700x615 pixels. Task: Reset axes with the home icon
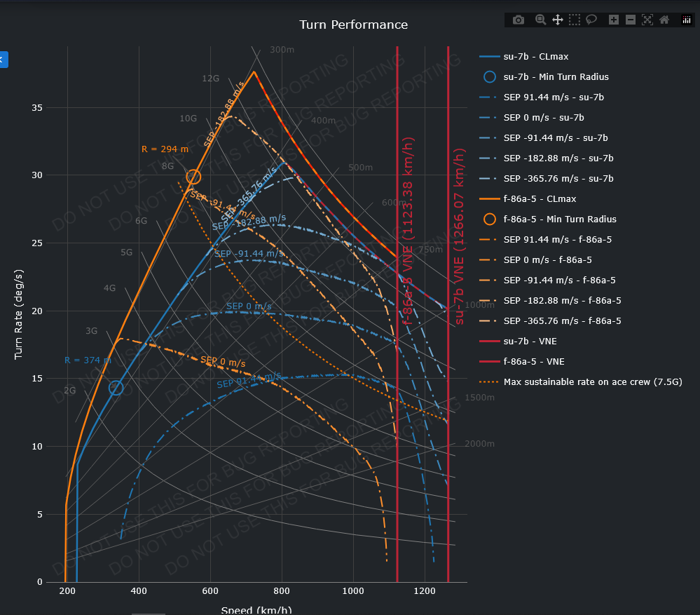point(664,20)
